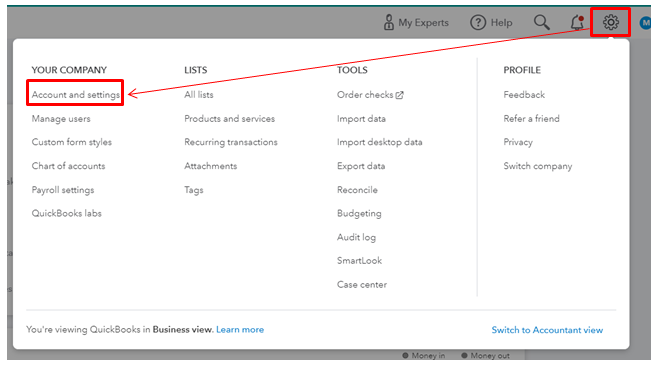Select Tags

[x=194, y=190]
